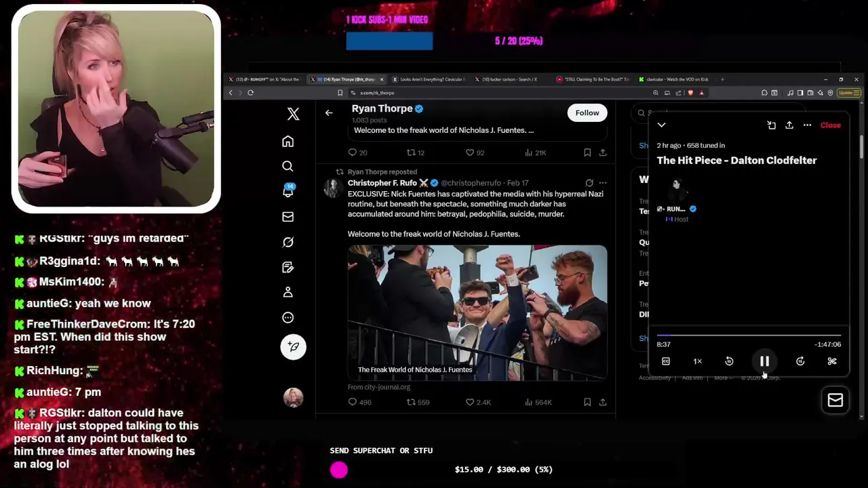Seek on the Space progress bar
This screenshot has height=488, width=868.
coord(749,335)
